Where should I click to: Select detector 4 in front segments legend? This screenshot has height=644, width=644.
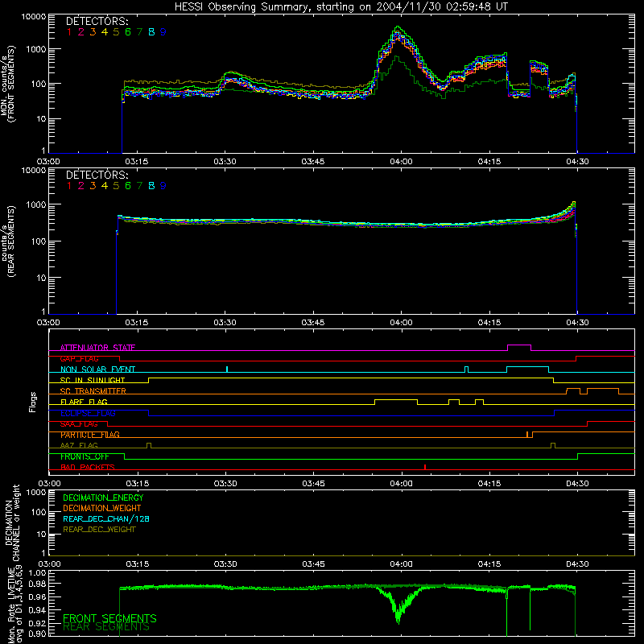coord(105,32)
